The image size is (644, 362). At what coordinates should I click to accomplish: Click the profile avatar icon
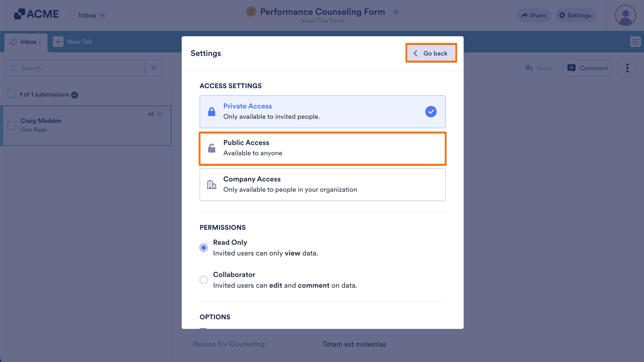click(625, 15)
